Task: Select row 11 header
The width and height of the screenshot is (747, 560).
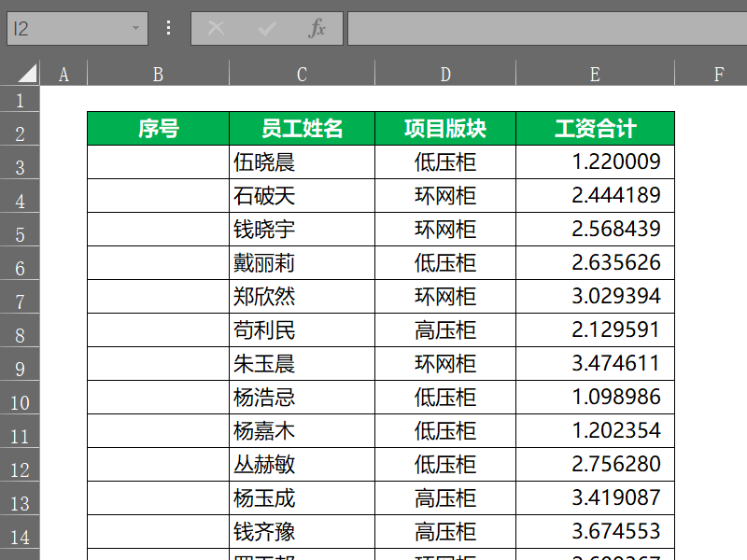Action: [20, 431]
